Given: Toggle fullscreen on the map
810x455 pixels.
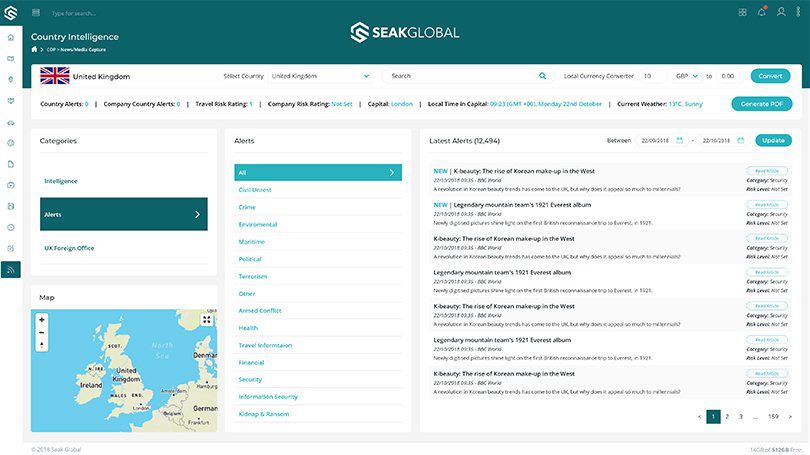Looking at the screenshot, I should click(206, 320).
